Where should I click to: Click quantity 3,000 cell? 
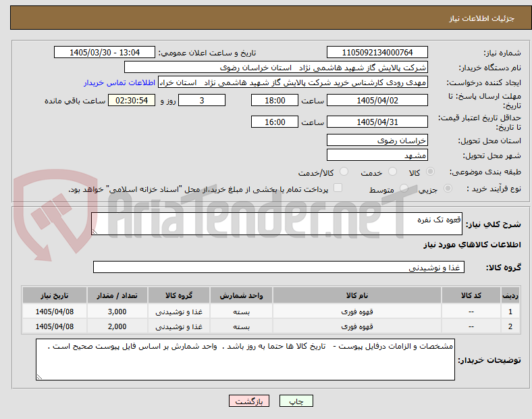click(117, 312)
